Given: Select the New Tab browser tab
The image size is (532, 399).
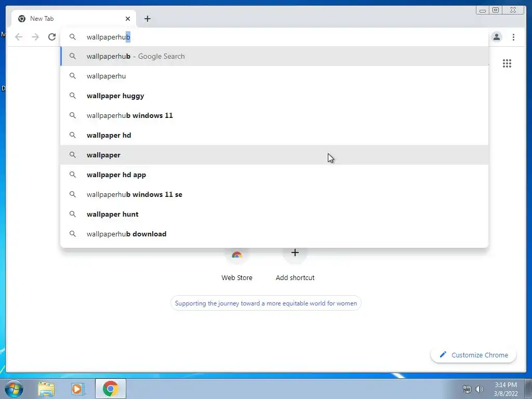Looking at the screenshot, I should 74,19.
